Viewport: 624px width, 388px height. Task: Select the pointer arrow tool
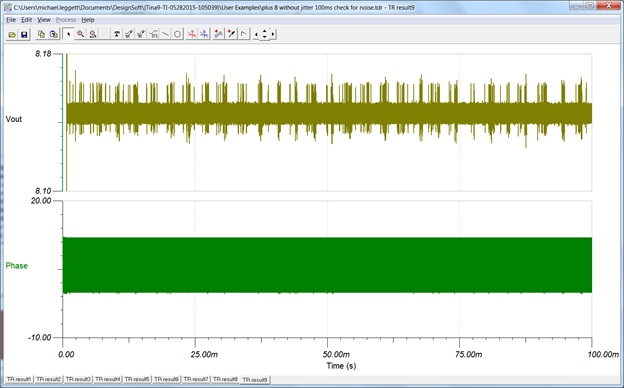click(x=68, y=35)
